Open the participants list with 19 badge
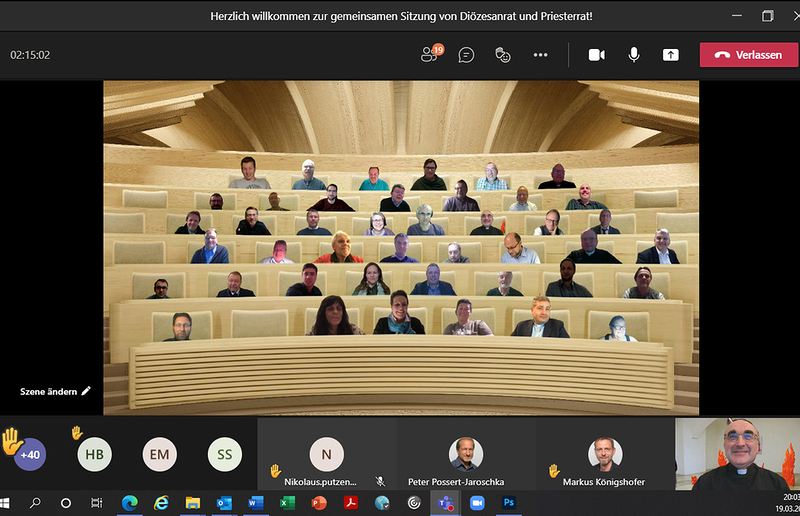The height and width of the screenshot is (516, 800). (430, 55)
